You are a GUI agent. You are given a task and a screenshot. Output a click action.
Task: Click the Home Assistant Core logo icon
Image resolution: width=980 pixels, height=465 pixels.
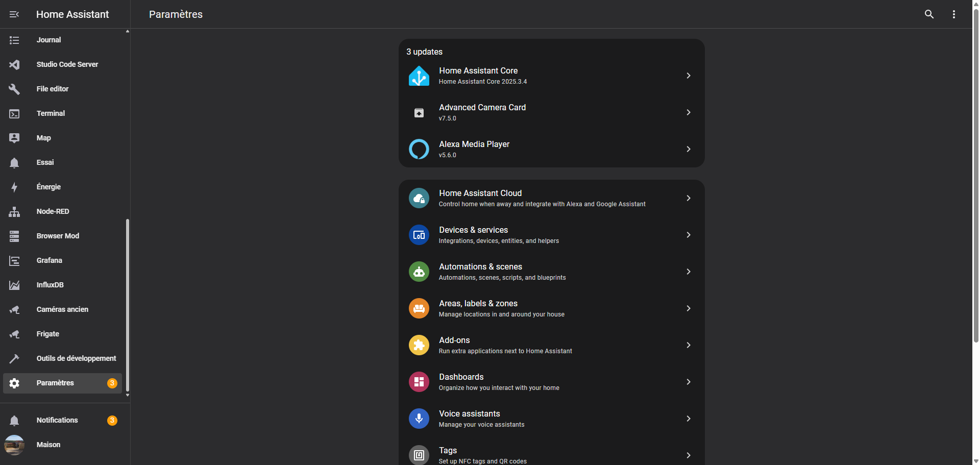click(419, 76)
